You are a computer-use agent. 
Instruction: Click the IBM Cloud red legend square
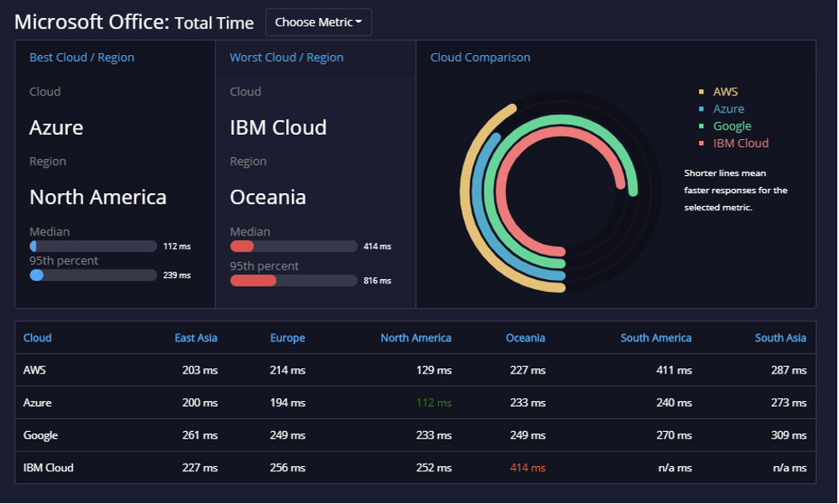(x=701, y=143)
